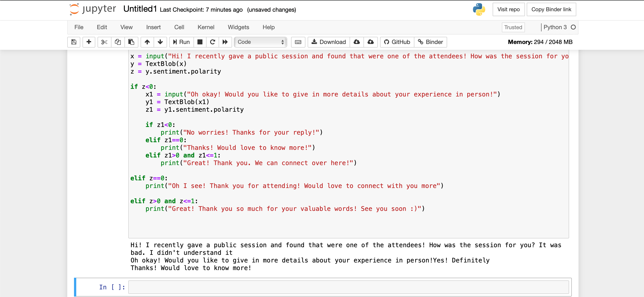Insert a cell below with the plus icon
This screenshot has height=297, width=644.
(89, 42)
